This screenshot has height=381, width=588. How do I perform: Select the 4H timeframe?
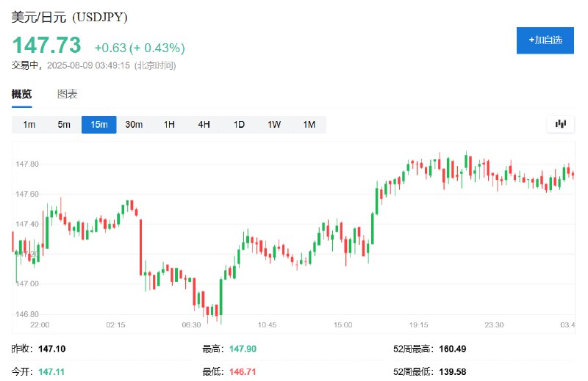(x=204, y=124)
